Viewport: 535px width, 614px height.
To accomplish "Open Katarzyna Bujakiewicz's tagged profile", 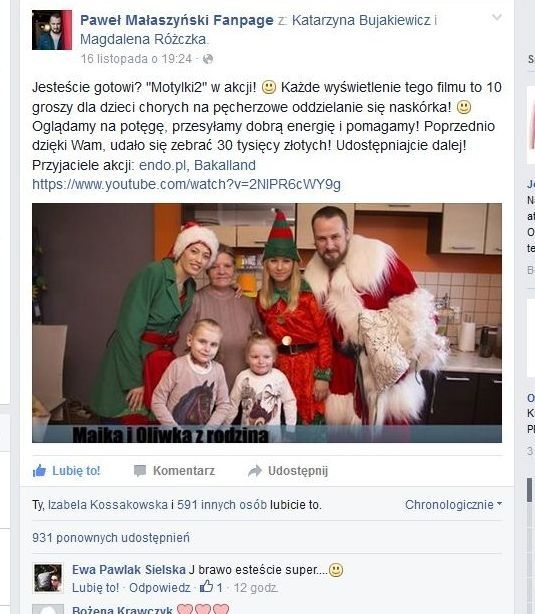I will click(361, 20).
